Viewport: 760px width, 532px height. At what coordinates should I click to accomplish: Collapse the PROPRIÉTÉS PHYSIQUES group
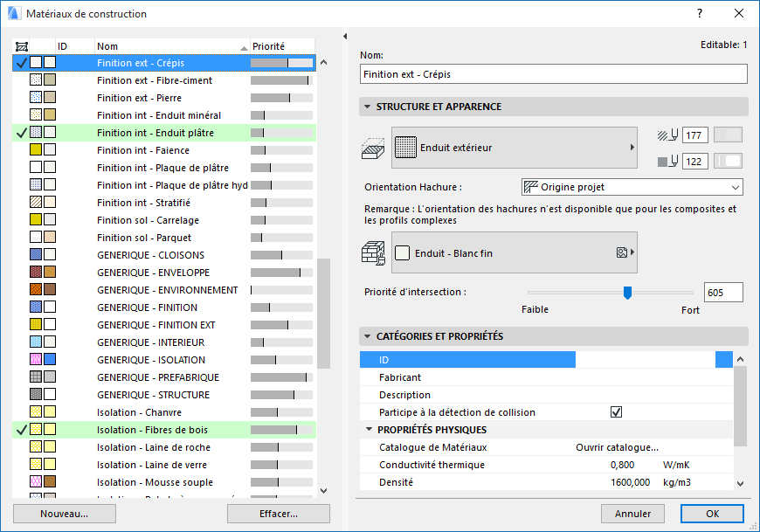[369, 429]
